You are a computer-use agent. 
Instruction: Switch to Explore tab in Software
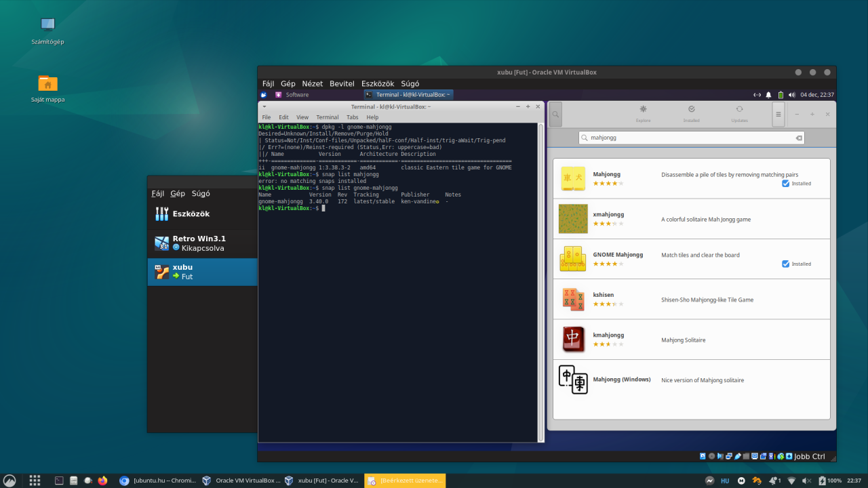pyautogui.click(x=643, y=114)
